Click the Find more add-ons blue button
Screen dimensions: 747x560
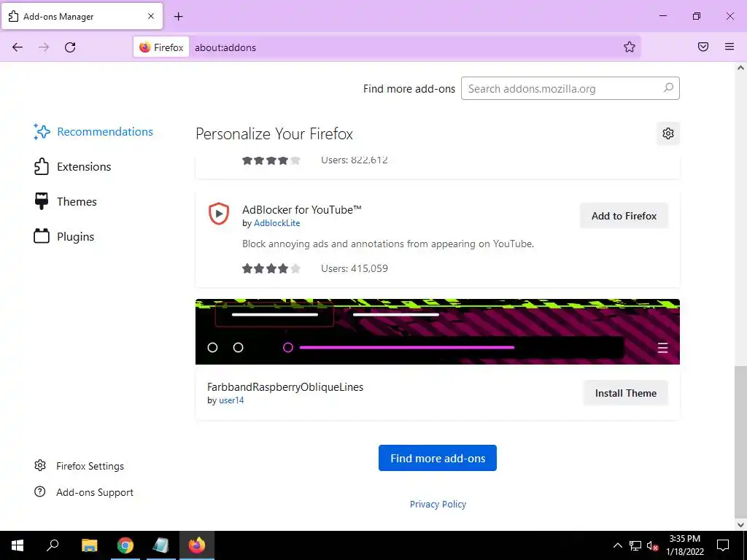438,458
